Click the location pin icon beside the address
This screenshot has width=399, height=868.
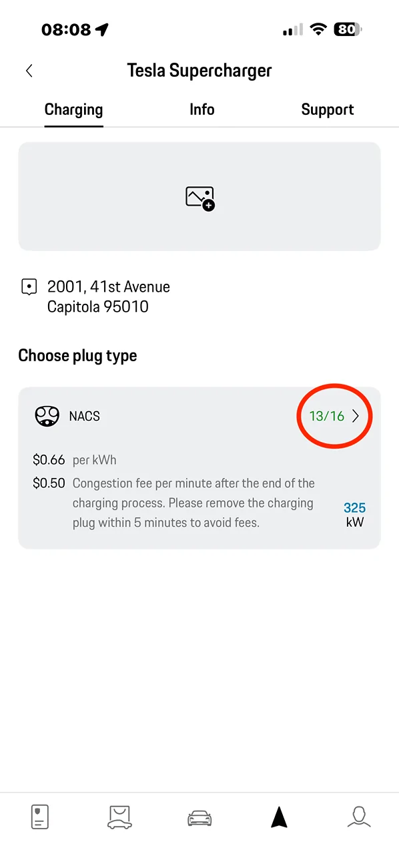[x=29, y=286]
